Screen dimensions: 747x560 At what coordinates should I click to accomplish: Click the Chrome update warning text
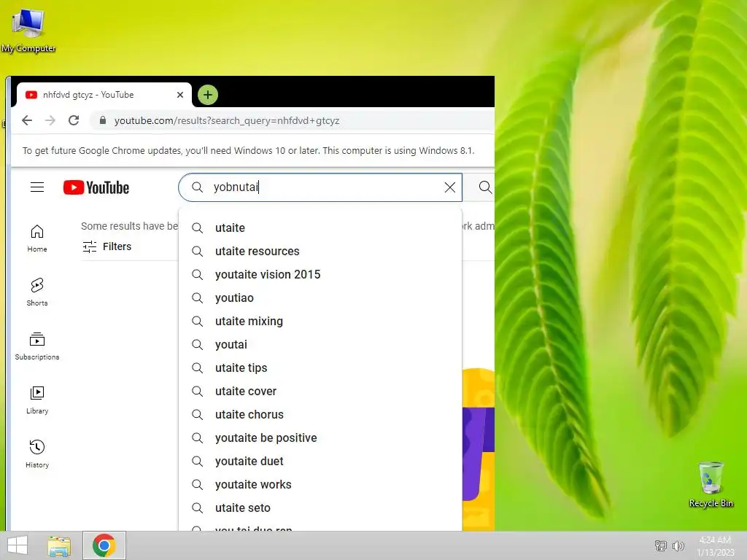coord(248,150)
